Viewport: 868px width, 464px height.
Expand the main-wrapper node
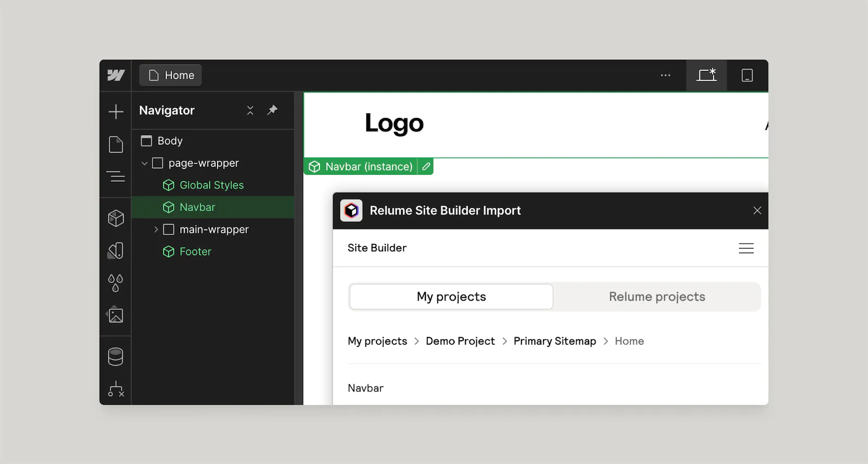[x=156, y=230]
